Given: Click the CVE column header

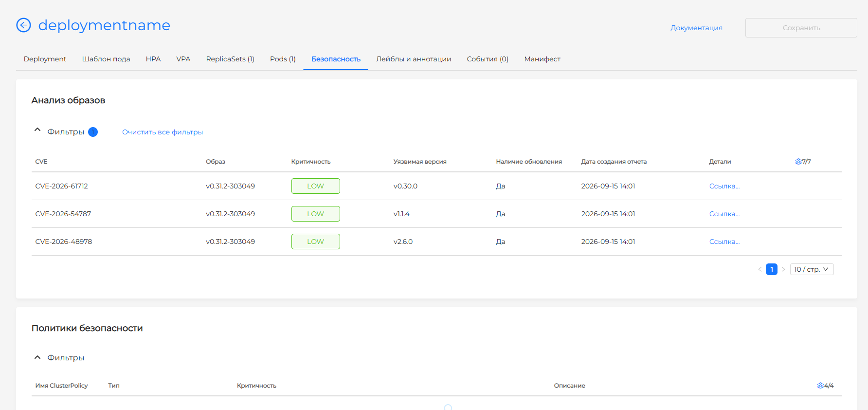Looking at the screenshot, I should (41, 162).
